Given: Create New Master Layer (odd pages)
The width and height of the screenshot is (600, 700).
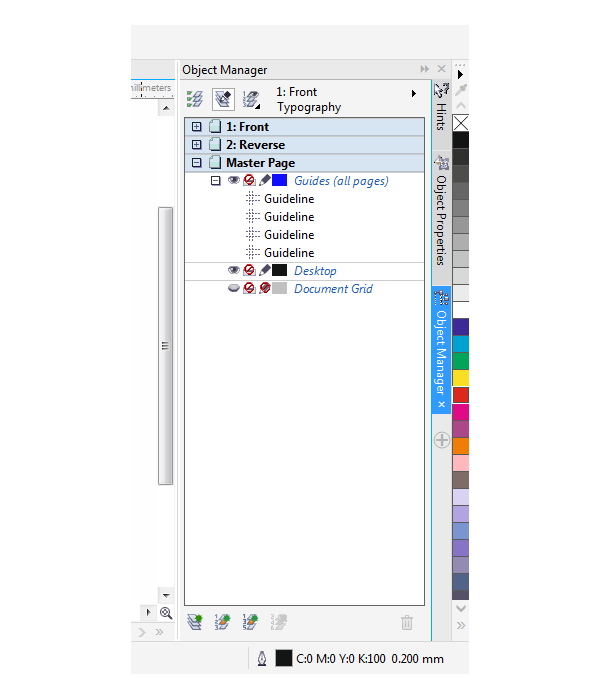Looking at the screenshot, I should 250,622.
